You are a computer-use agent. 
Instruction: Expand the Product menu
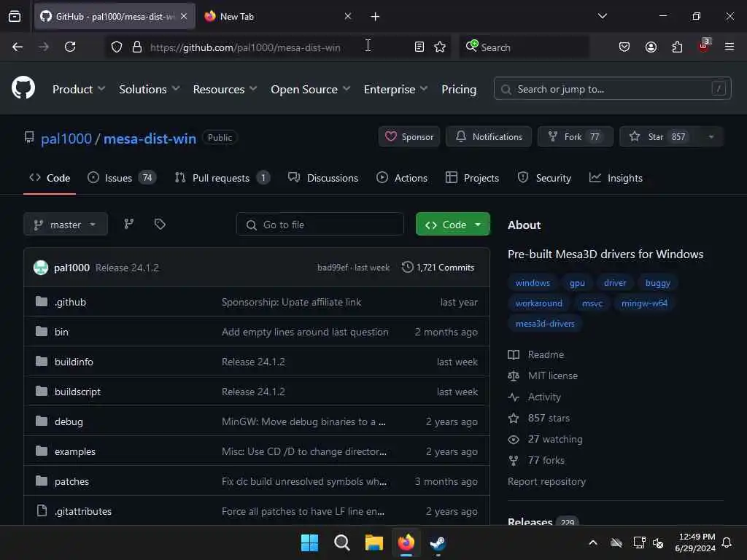[x=79, y=89]
